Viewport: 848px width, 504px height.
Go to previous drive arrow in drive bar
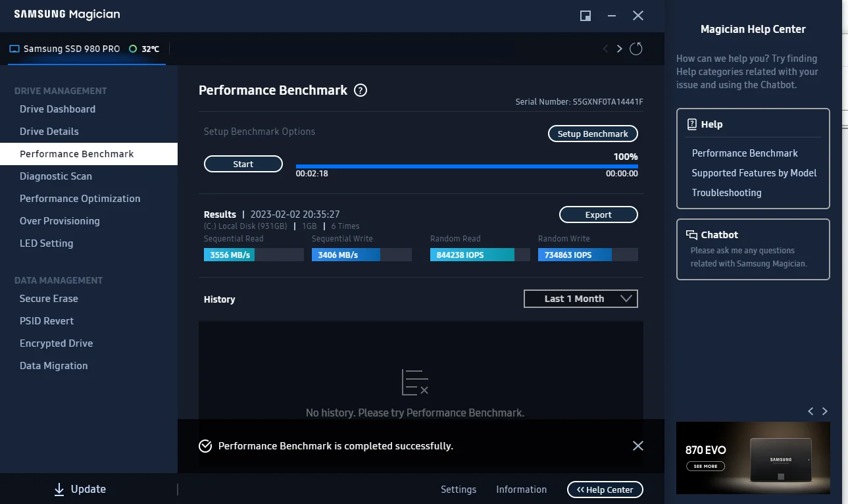605,49
